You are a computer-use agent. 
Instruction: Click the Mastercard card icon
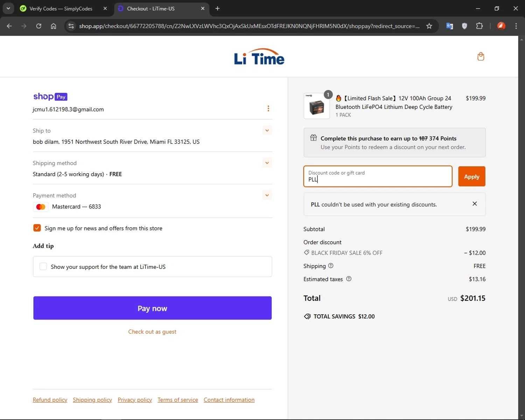coord(41,207)
